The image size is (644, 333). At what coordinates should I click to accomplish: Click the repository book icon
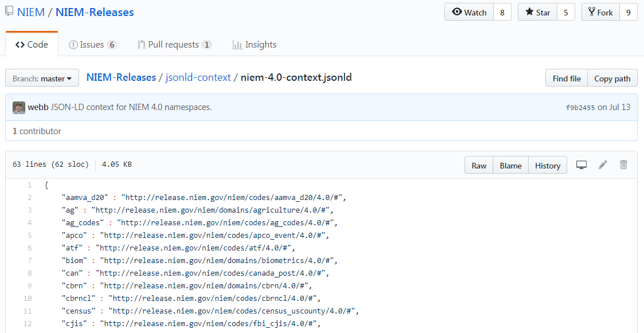[9, 11]
